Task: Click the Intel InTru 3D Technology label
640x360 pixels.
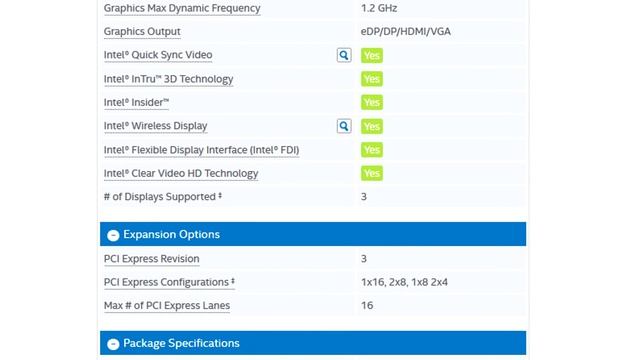Action: [169, 79]
